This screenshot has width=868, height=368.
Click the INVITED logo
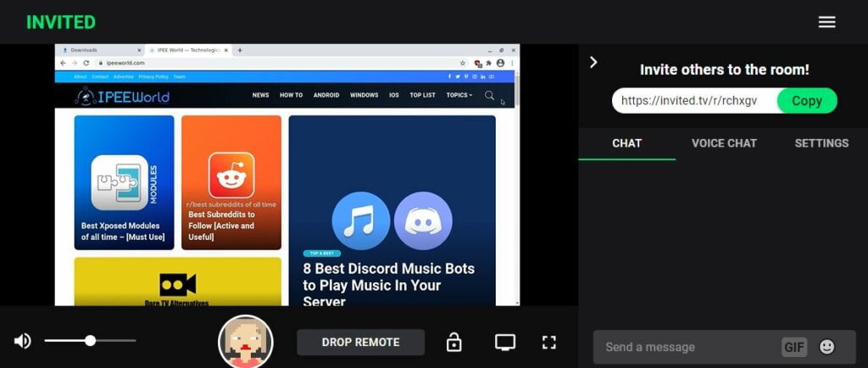click(x=61, y=22)
